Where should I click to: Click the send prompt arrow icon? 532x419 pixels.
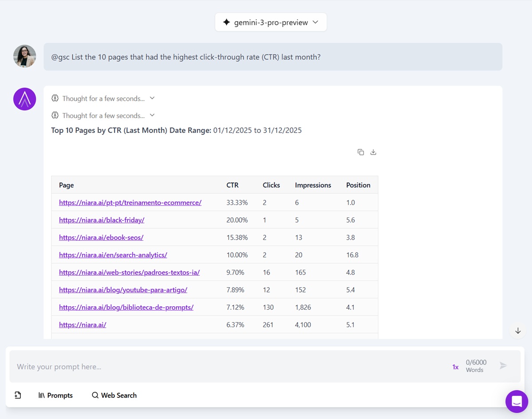pos(503,366)
